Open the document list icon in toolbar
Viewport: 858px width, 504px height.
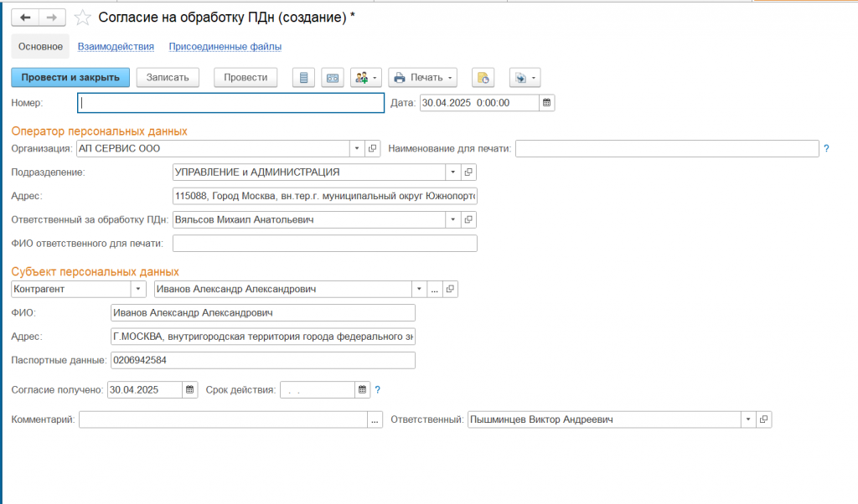coord(303,78)
